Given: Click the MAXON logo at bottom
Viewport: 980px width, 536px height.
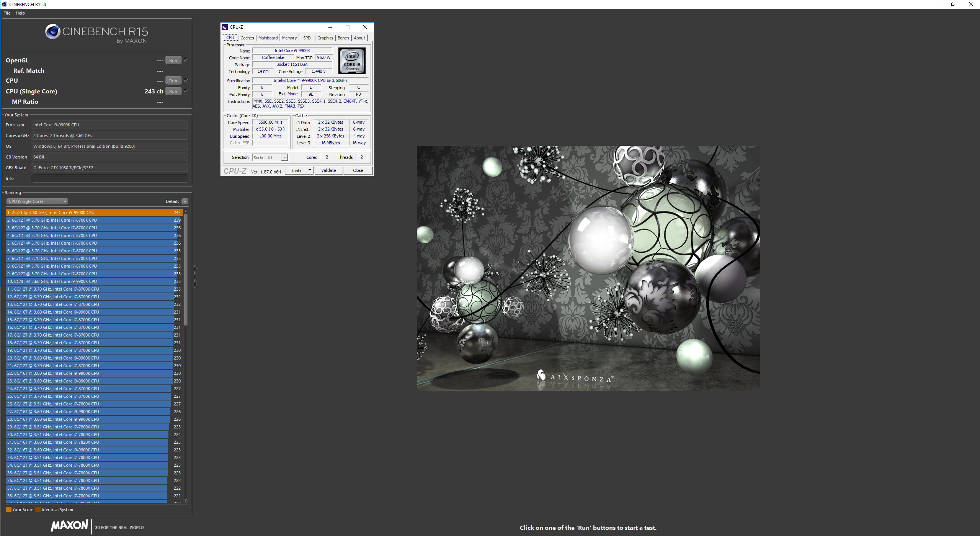Looking at the screenshot, I should [70, 526].
